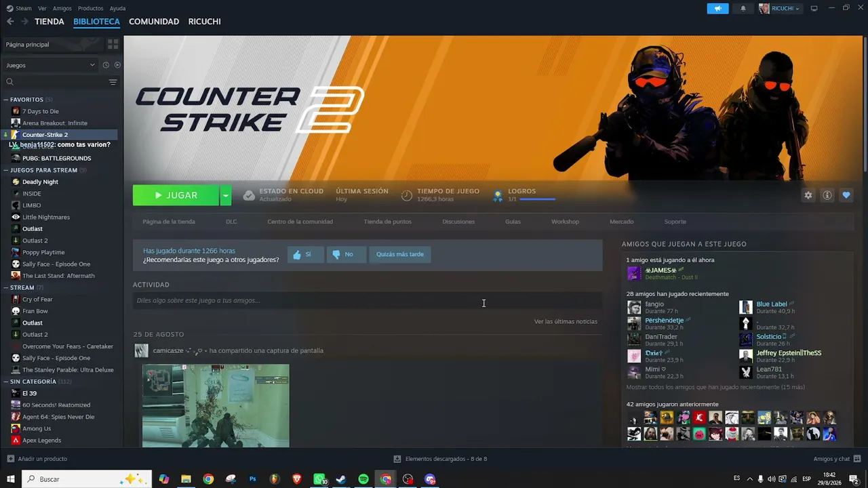868x488 pixels.
Task: Open the BIBLIOTECA tab
Action: [x=97, y=22]
